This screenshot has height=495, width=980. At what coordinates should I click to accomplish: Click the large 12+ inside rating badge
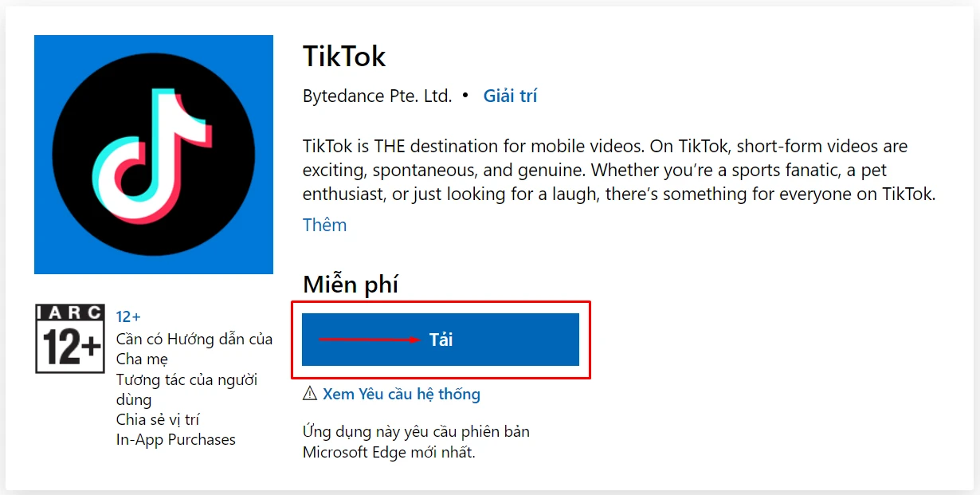tap(71, 348)
